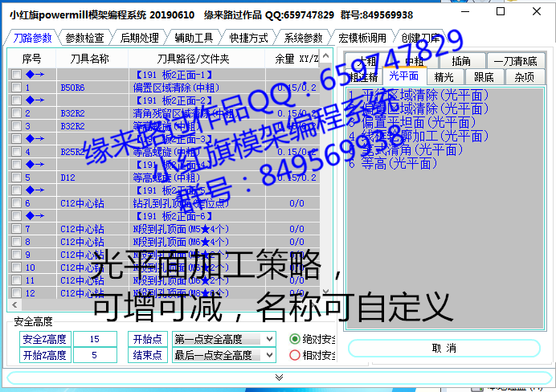Viewport: 556px width, 392px height.
Task: Click the diamond arrow icon for 板2正面-6
Action: 35,215
